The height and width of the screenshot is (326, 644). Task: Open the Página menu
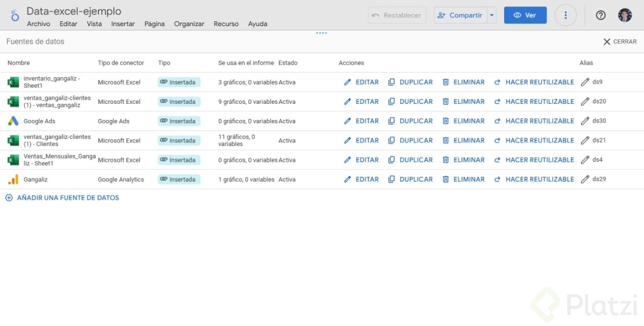pos(154,24)
